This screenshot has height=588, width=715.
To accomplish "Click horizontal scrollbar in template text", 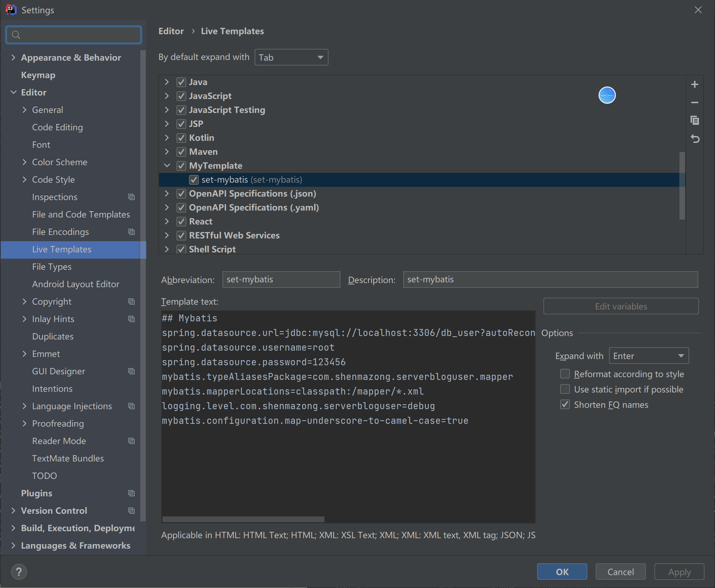I will tap(243, 519).
